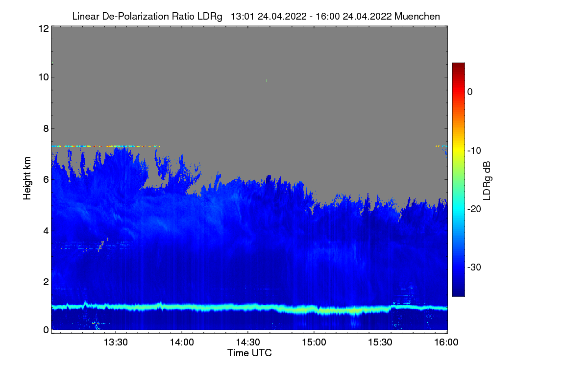
Task: Click the 14:30 time tick label
Action: (x=248, y=343)
